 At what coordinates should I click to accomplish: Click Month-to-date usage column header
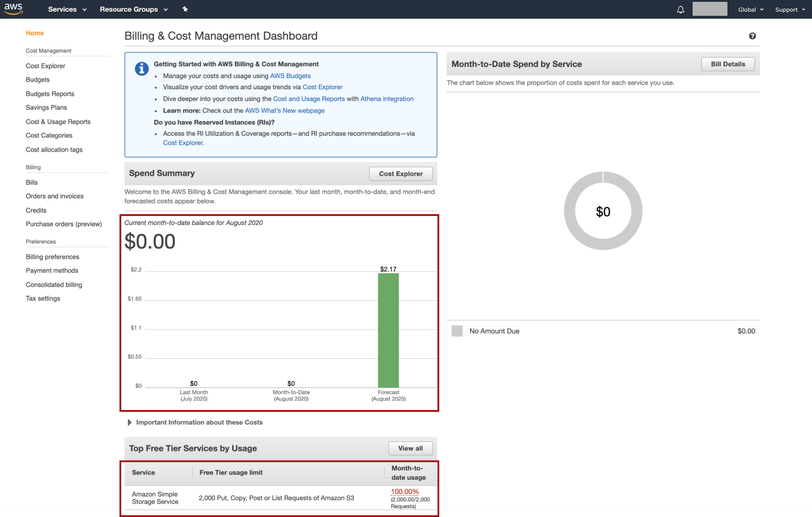[409, 473]
